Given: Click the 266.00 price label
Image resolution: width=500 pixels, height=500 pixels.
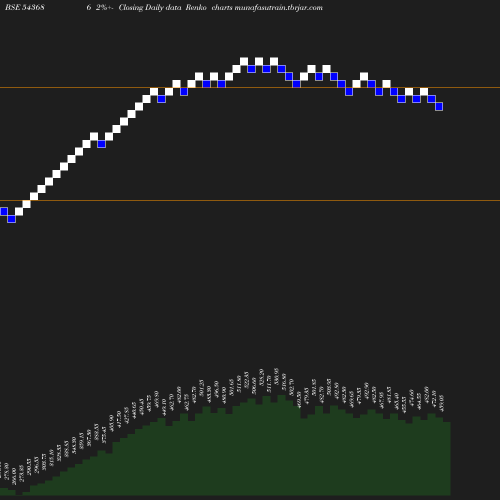Looking at the screenshot, I should click(x=14, y=477).
